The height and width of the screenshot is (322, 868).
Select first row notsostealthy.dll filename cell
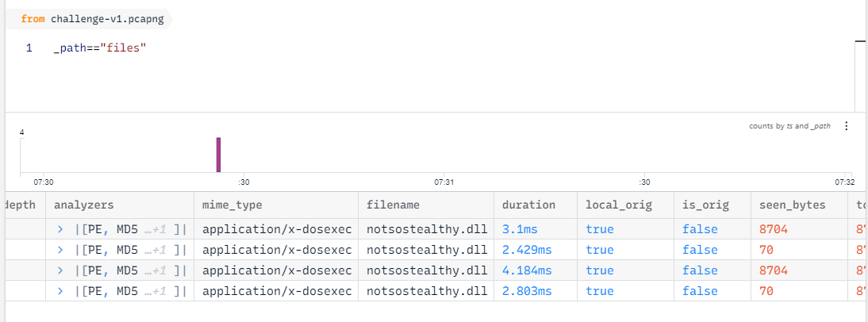point(425,229)
